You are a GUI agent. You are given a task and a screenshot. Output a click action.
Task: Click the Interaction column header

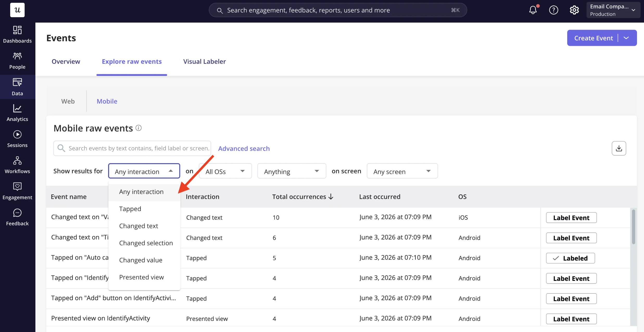tap(203, 197)
